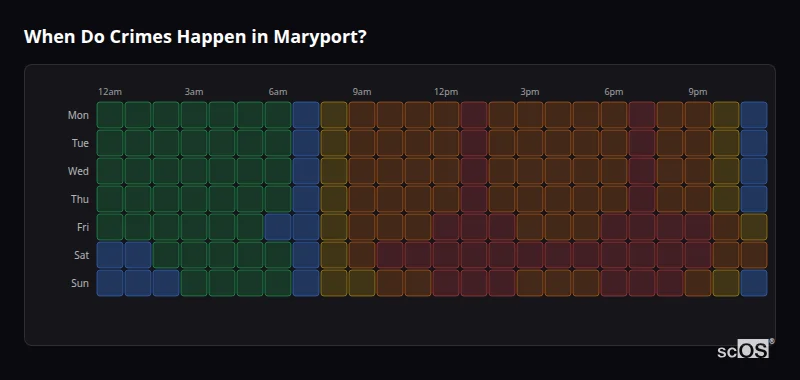
Task: Select the orange Thursday 3pm cell
Action: click(x=530, y=199)
